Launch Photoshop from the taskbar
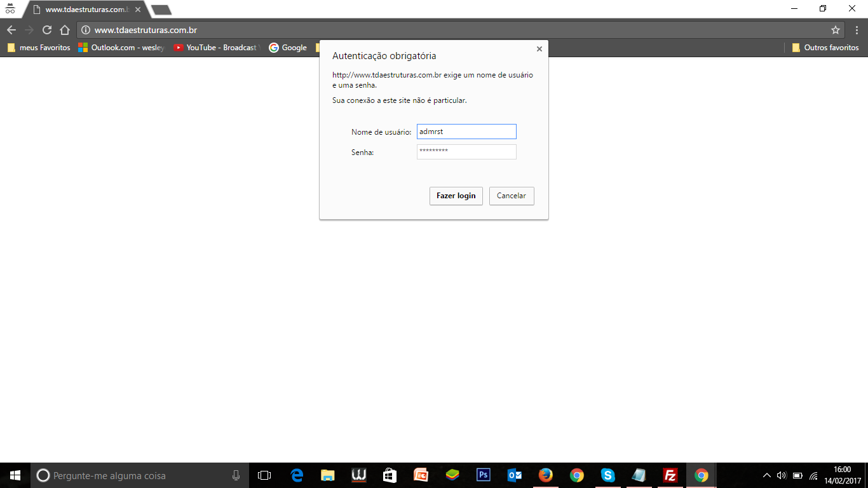This screenshot has width=868, height=488. click(484, 475)
